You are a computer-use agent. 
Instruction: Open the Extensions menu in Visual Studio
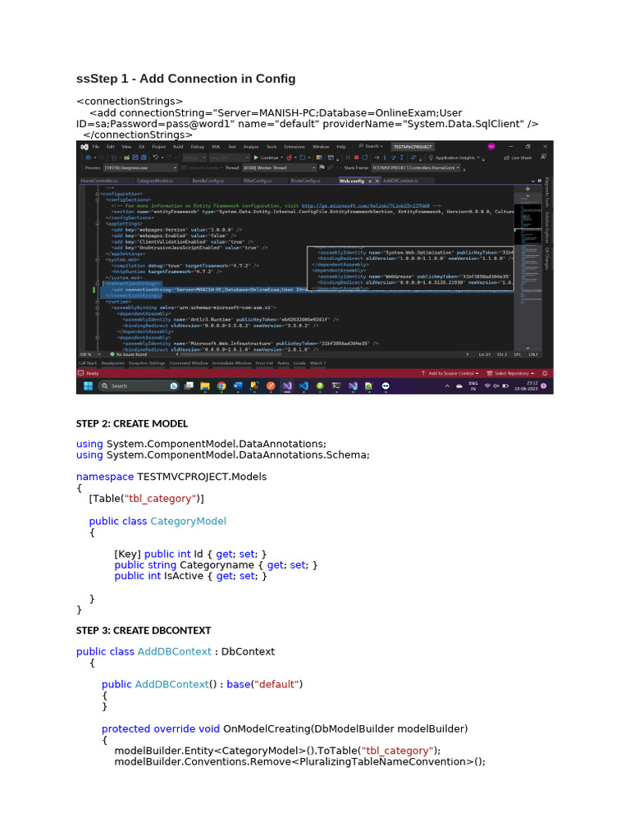point(294,146)
